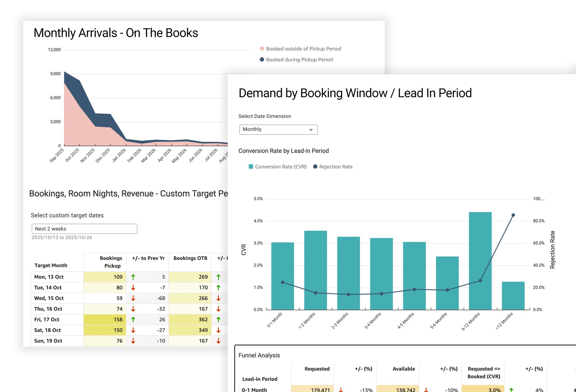This screenshot has width=576, height=392.
Task: Open the Monthly date dimension dropdown
Action: tap(278, 130)
